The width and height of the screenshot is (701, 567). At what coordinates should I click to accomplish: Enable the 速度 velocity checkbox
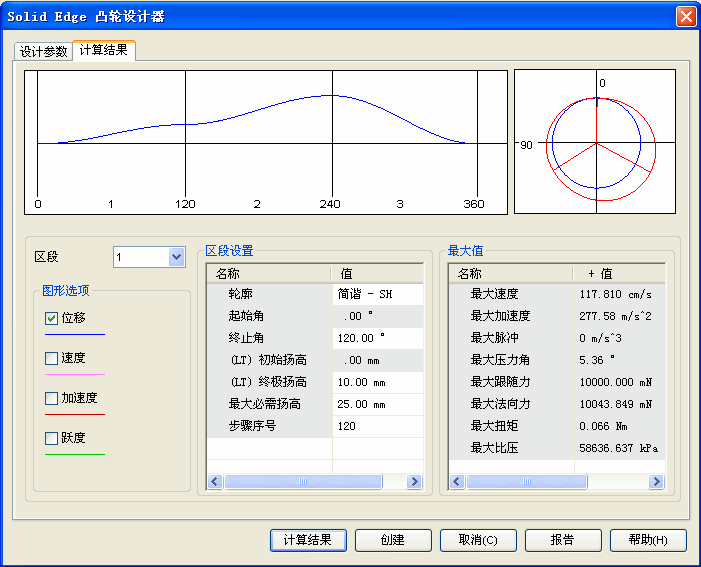[x=52, y=358]
